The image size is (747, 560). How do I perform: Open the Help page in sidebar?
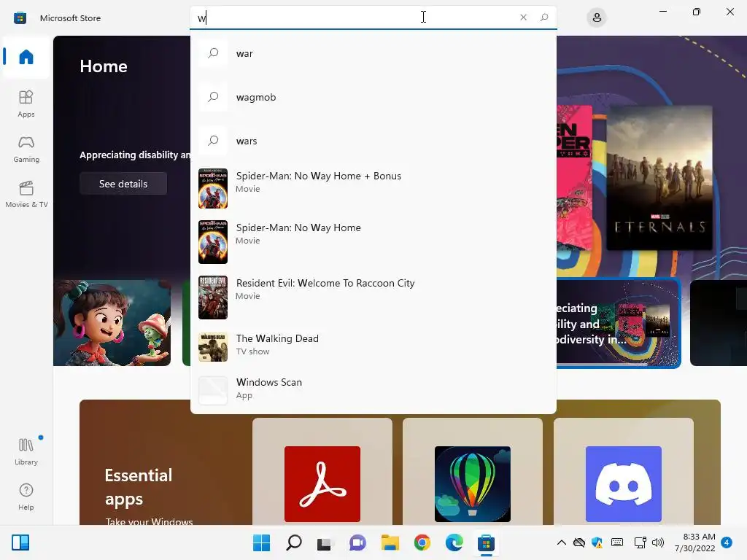point(26,497)
